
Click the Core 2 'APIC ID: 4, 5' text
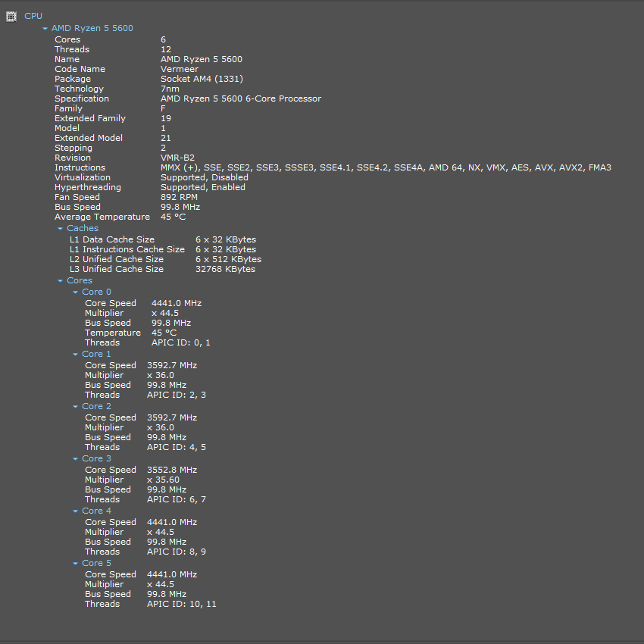click(x=177, y=447)
